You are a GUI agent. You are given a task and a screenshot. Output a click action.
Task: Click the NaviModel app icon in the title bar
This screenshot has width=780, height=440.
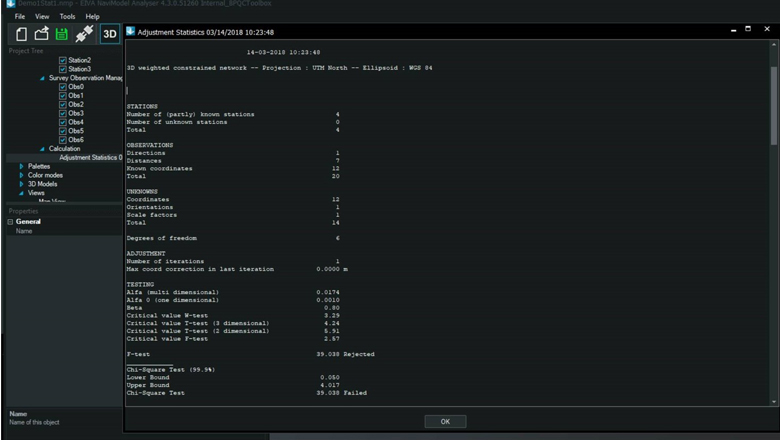point(10,3)
